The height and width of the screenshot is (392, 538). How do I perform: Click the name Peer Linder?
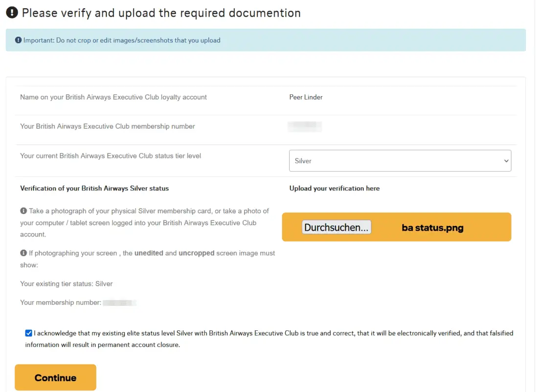pos(306,97)
